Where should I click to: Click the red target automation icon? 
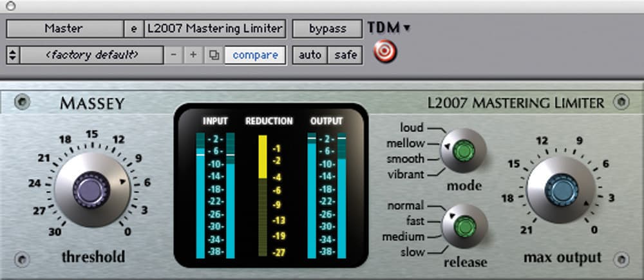pyautogui.click(x=385, y=51)
